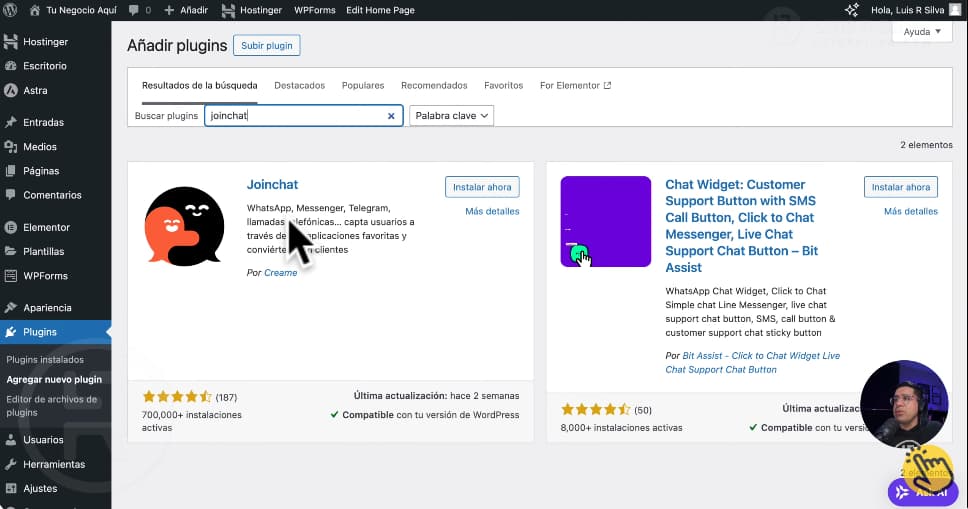Open Más detalles for Chat Widget plugin

point(910,212)
